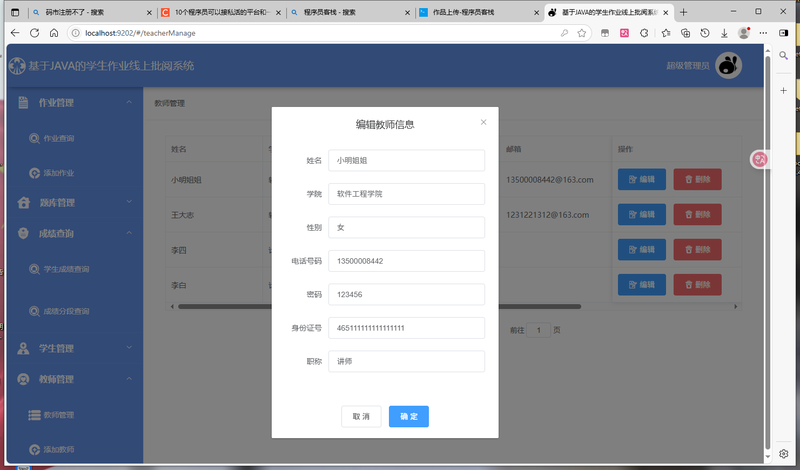The height and width of the screenshot is (470, 800).
Task: Click 编辑 button for 李四 row
Action: point(642,250)
